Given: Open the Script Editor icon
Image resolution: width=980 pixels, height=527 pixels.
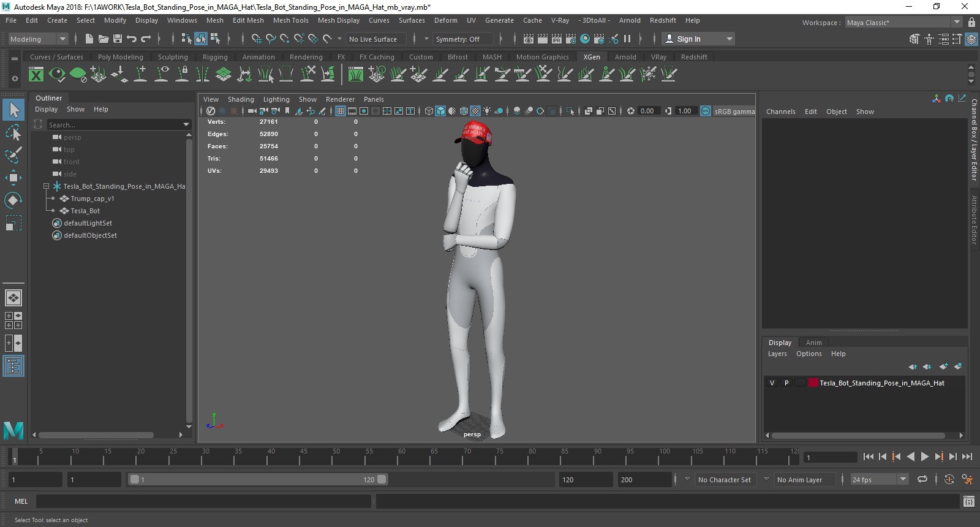Looking at the screenshot, I should tap(968, 501).
